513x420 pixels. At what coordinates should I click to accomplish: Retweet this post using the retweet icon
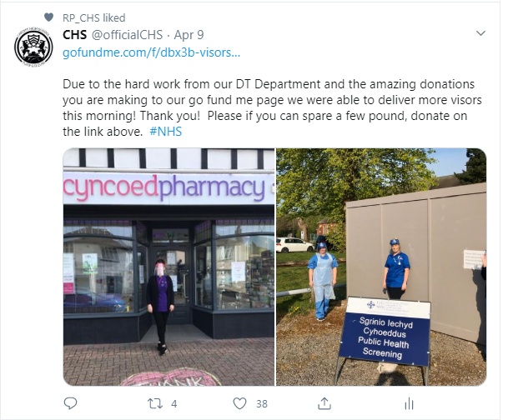click(155, 403)
